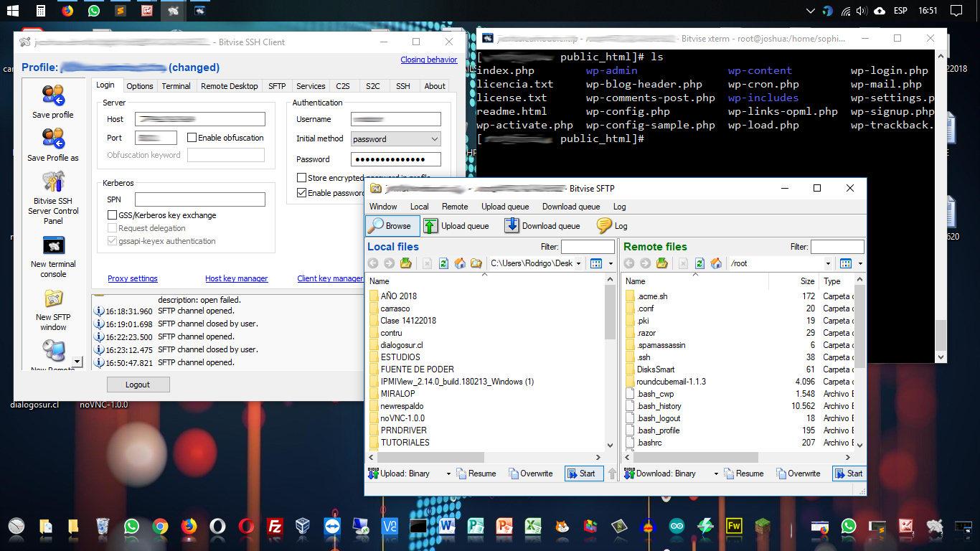The width and height of the screenshot is (980, 551).
Task: Switch to the Services tab
Action: (x=311, y=86)
